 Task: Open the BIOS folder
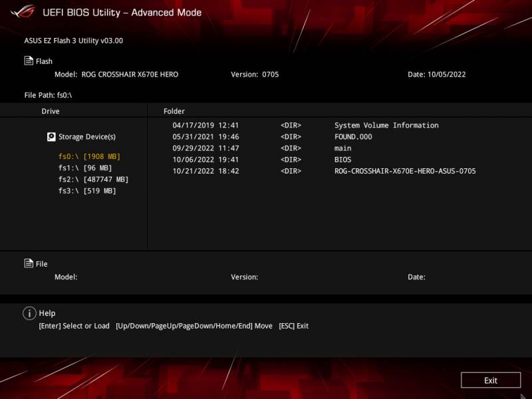[x=342, y=160]
